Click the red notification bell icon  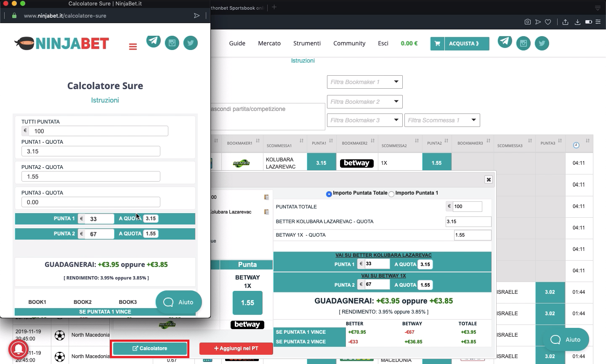pyautogui.click(x=19, y=349)
